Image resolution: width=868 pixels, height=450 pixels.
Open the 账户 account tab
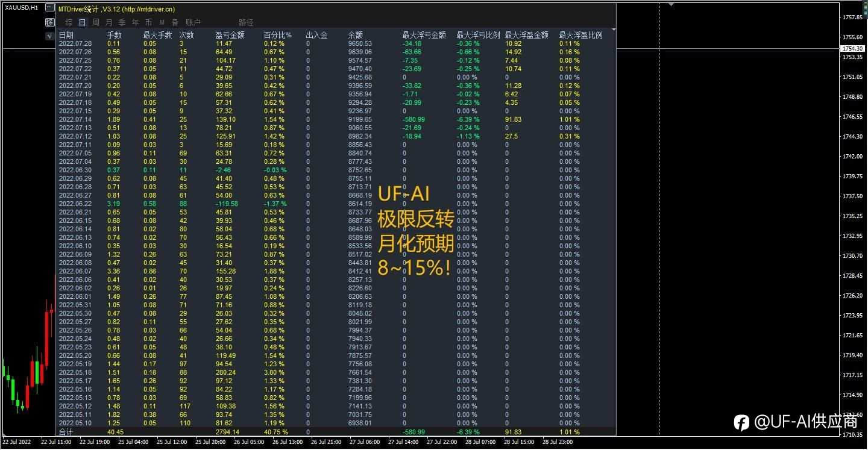[193, 22]
